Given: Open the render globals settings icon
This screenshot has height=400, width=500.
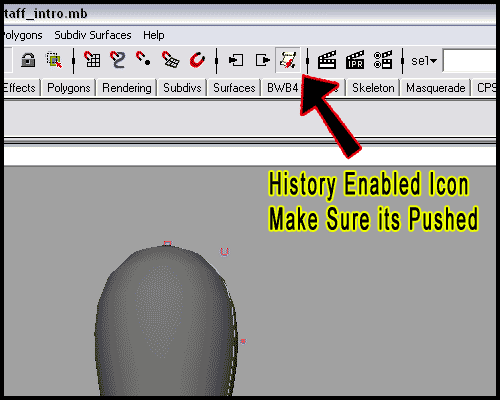Looking at the screenshot, I should coord(383,60).
